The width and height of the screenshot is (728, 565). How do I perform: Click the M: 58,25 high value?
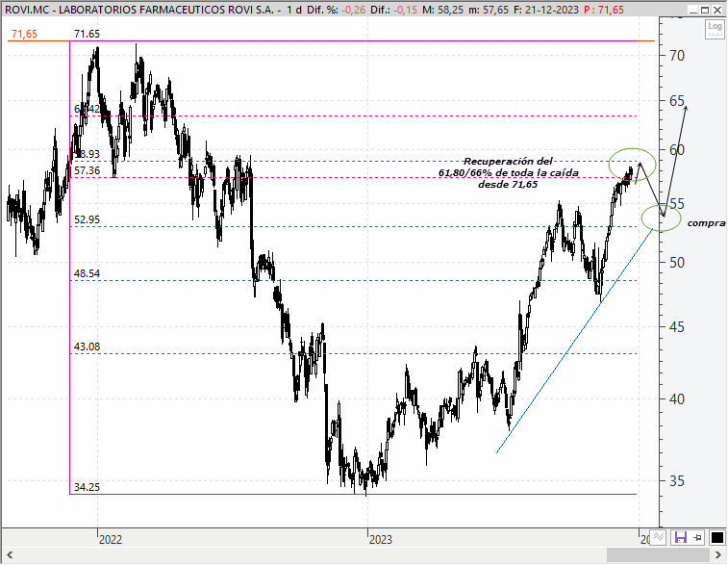[x=442, y=10]
